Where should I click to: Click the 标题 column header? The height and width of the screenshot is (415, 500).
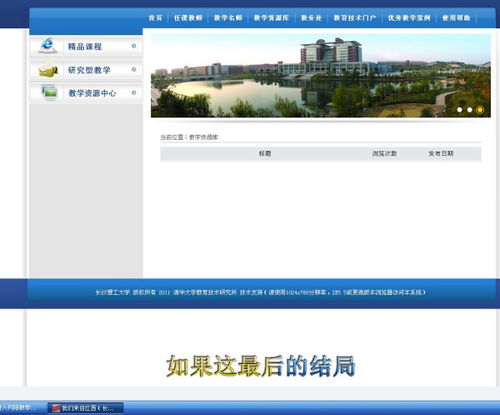[265, 153]
